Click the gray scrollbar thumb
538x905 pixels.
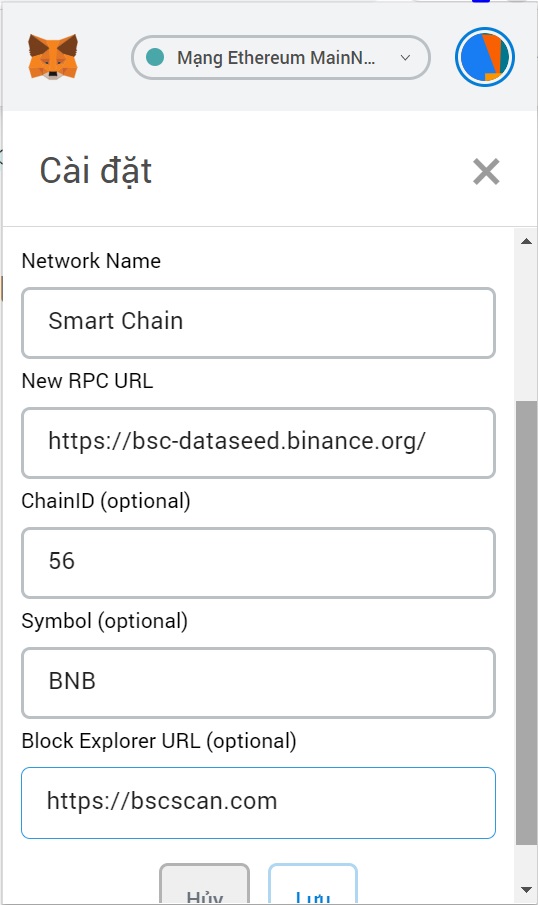point(526,623)
